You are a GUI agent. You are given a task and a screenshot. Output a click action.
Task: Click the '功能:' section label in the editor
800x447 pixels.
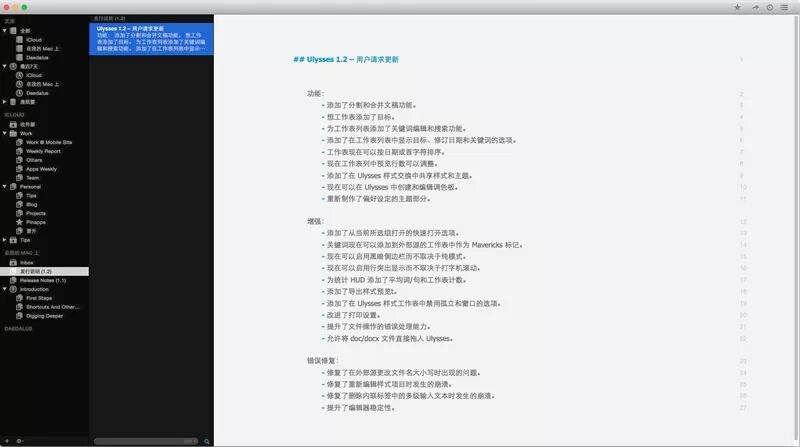click(x=315, y=93)
